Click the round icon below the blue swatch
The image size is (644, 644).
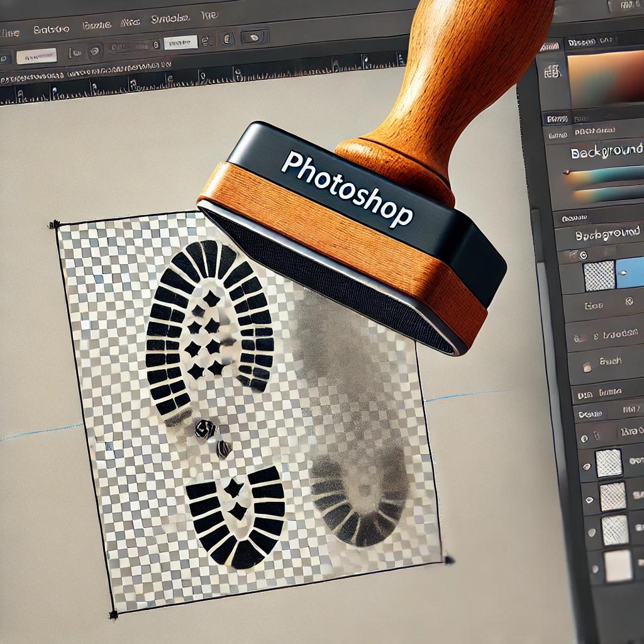[629, 303]
